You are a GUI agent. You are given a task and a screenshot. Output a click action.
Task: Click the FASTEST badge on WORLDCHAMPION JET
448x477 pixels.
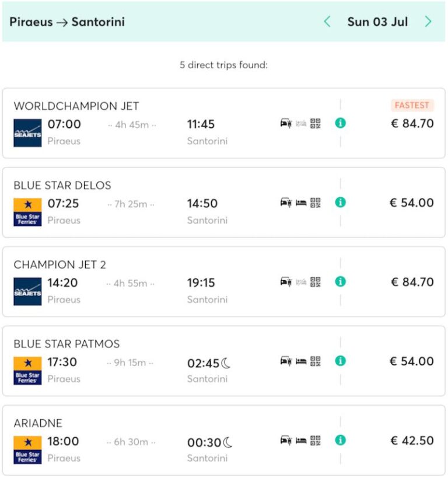pos(412,105)
